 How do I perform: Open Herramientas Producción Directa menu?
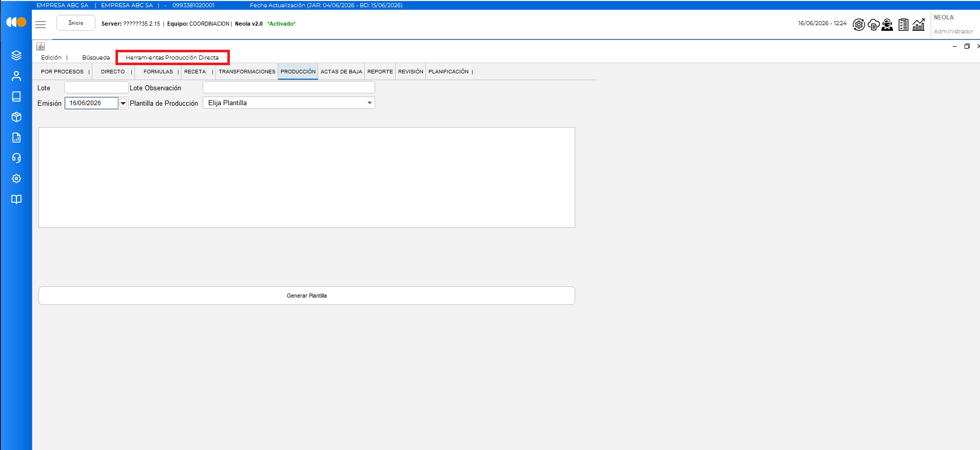(x=172, y=57)
